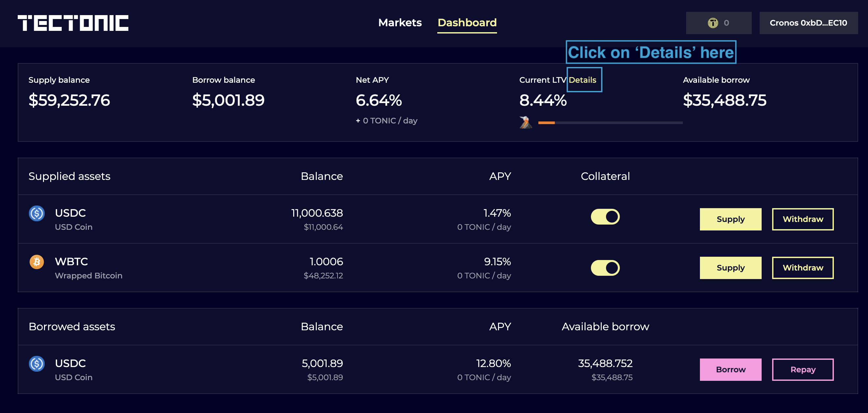
Task: Click Supply balance value $59,252.76
Action: 69,100
